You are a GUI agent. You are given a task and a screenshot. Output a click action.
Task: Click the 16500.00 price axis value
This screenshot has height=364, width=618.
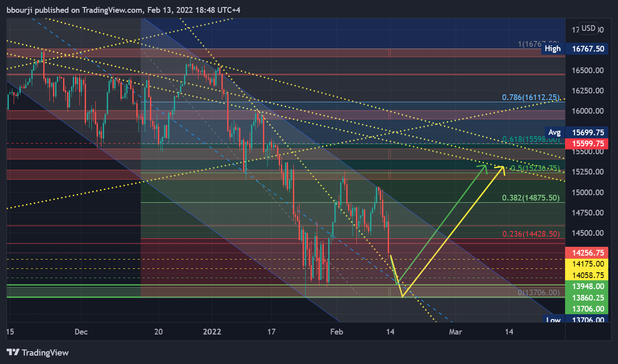coord(588,71)
